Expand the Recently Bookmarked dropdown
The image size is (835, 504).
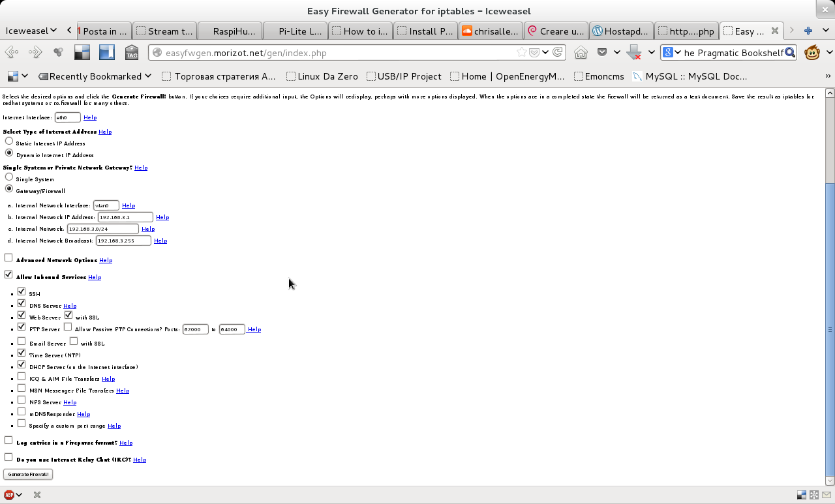(x=95, y=76)
